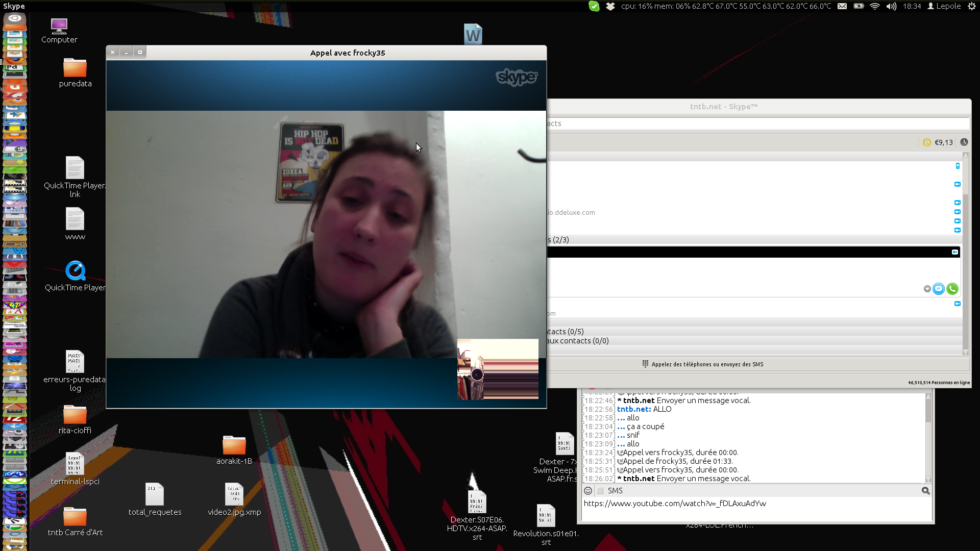Click the €9,13 credit balance
Image resolution: width=980 pixels, height=551 pixels.
943,142
